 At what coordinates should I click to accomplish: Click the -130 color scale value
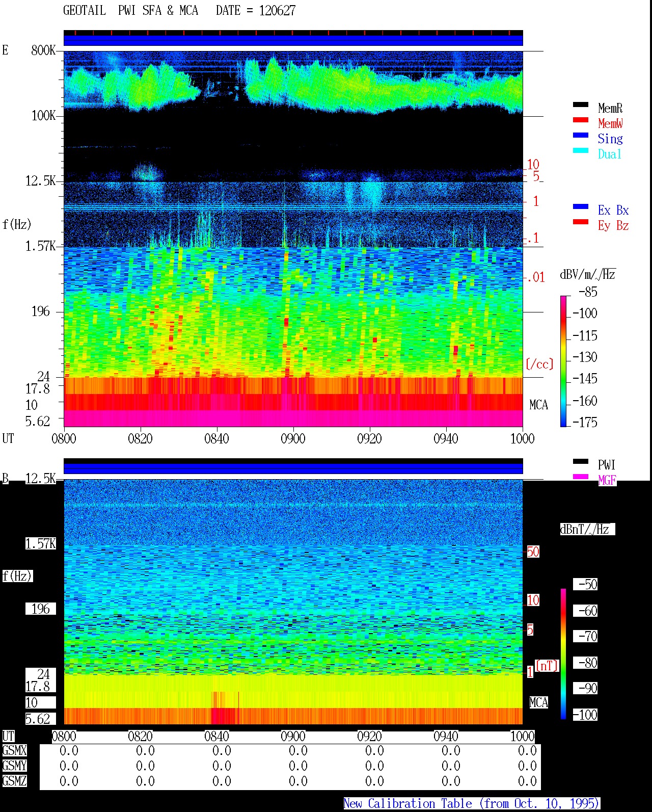585,357
